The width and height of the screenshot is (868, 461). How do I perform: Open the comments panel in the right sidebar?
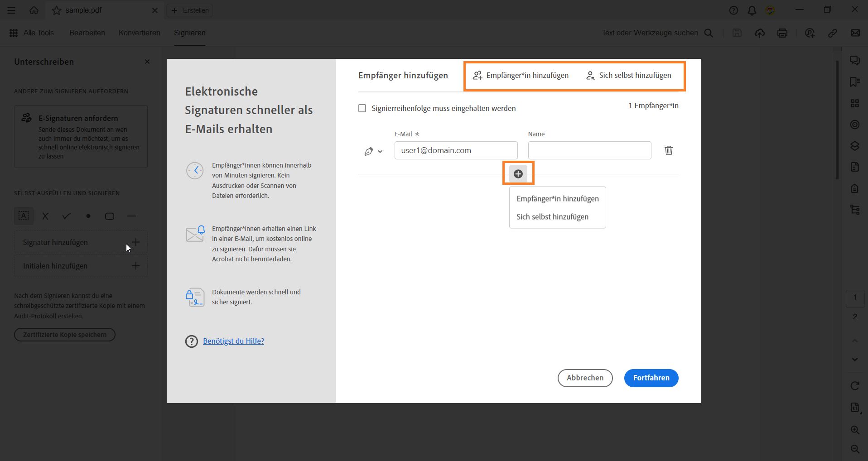click(x=855, y=60)
